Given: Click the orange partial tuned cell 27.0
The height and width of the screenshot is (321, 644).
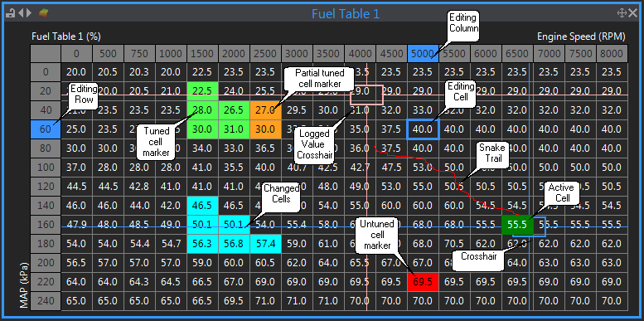Looking at the screenshot, I should 265,110.
